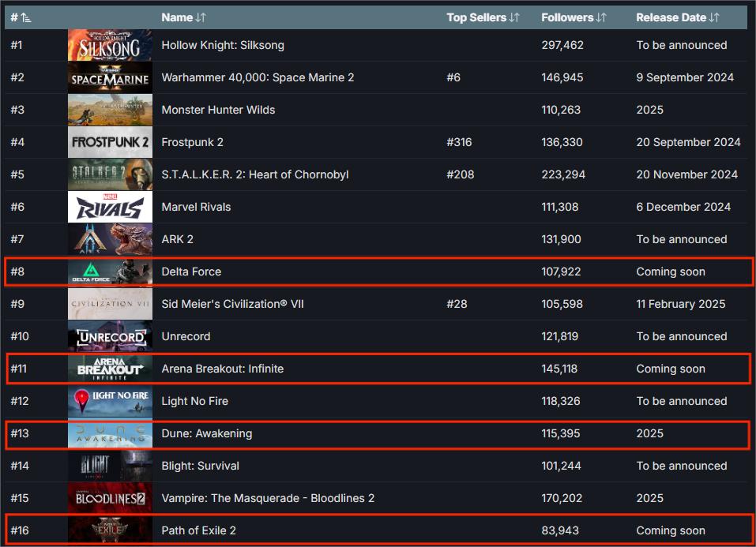Viewport: 756px width, 547px height.
Task: Click the 115,395 followers value
Action: click(x=560, y=433)
